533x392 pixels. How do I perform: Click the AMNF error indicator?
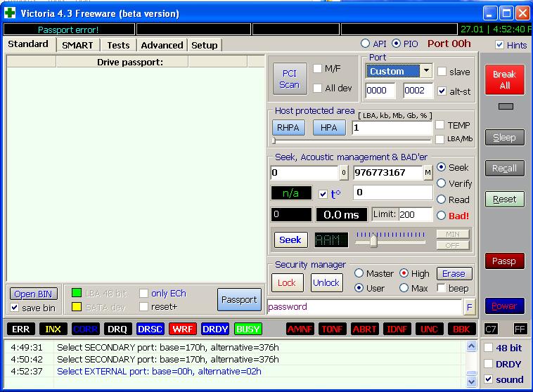[300, 329]
